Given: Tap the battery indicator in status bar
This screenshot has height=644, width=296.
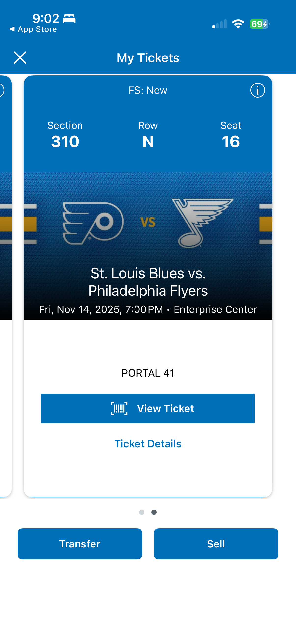Looking at the screenshot, I should (x=259, y=24).
